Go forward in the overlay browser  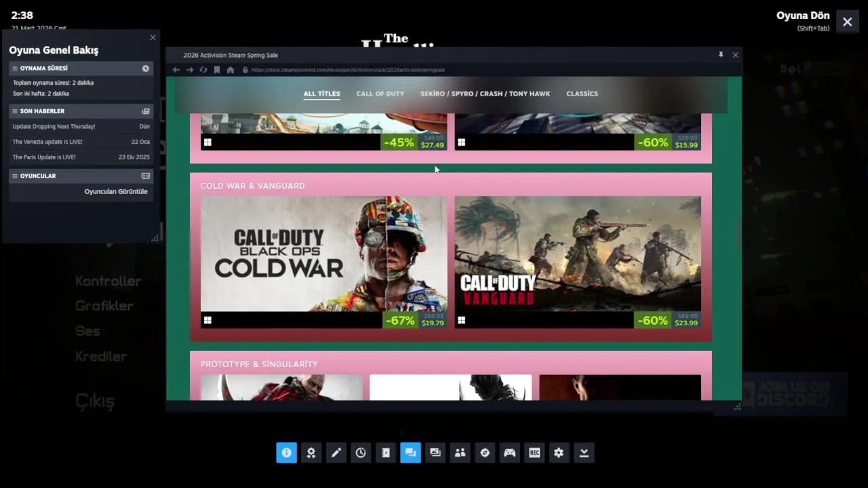(x=190, y=70)
